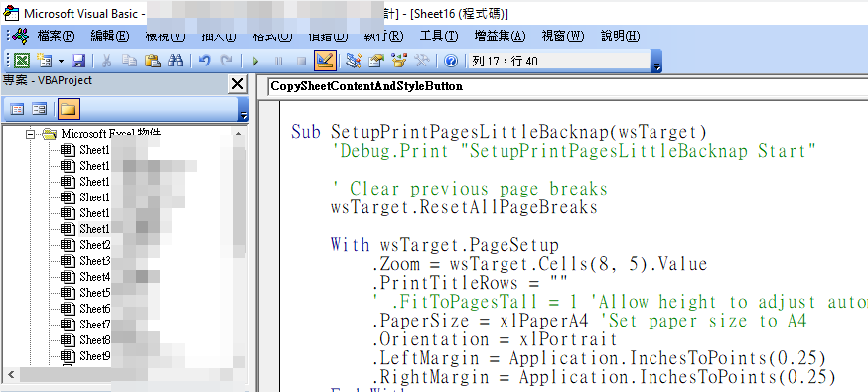Select Sheet5 in project tree
Screen dimensions: 868x392
pos(94,293)
